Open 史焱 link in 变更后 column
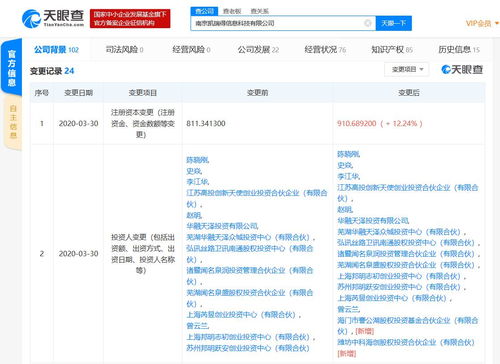Viewport: 500px width, 364px height. click(x=345, y=165)
